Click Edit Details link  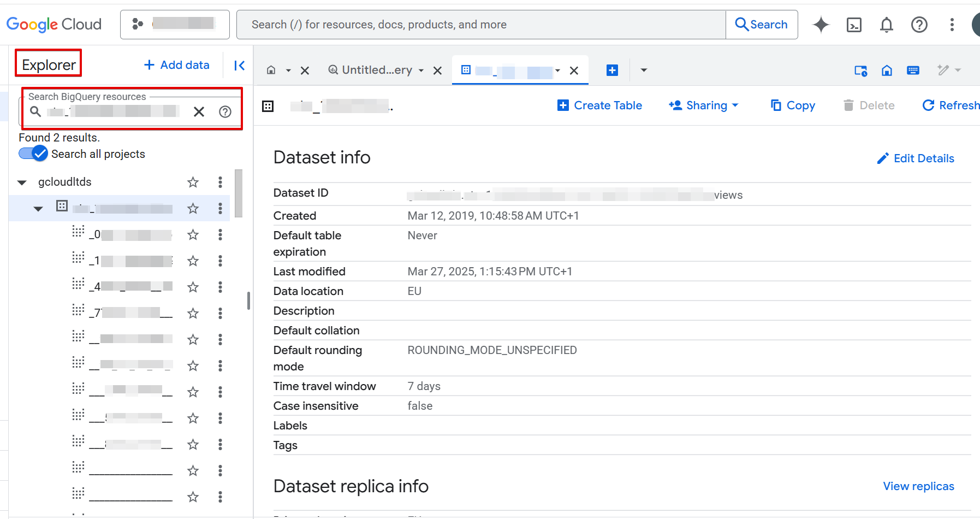(x=916, y=158)
